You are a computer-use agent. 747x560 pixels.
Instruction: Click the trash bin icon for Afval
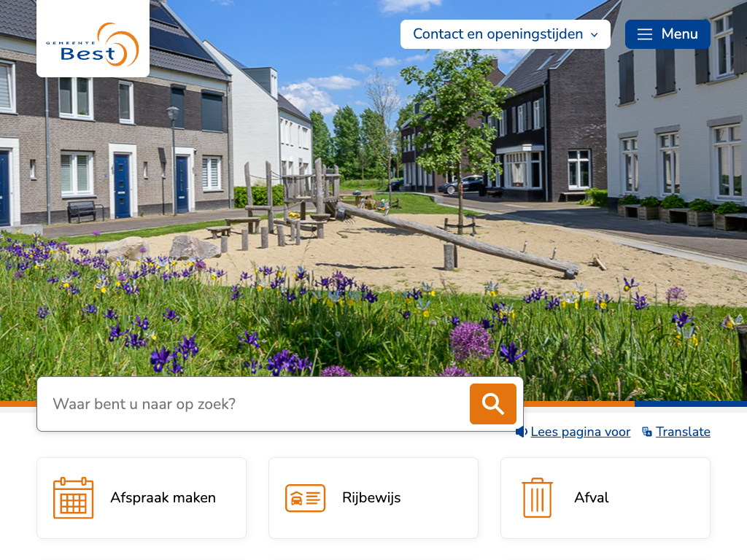tap(537, 498)
